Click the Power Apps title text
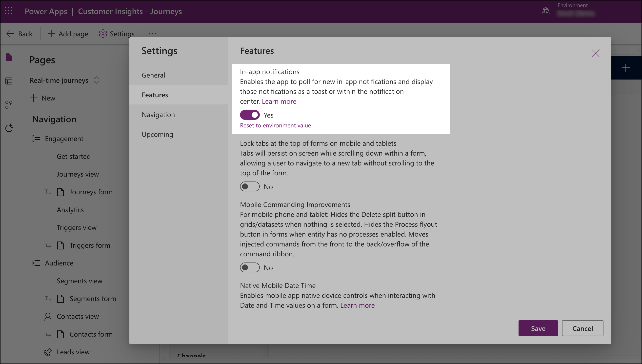The width and height of the screenshot is (642, 364). 46,11
